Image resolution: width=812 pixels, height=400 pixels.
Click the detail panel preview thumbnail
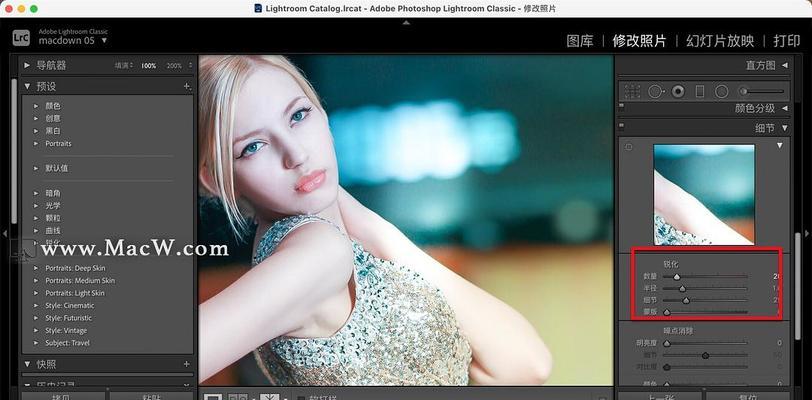point(704,194)
